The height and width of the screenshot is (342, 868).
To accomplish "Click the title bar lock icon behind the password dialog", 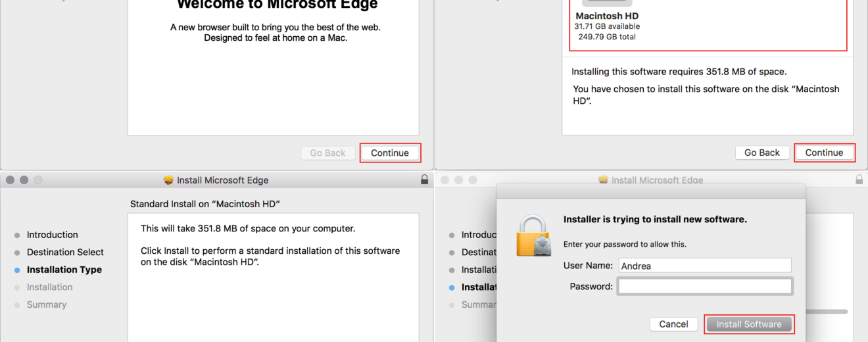I will click(859, 180).
